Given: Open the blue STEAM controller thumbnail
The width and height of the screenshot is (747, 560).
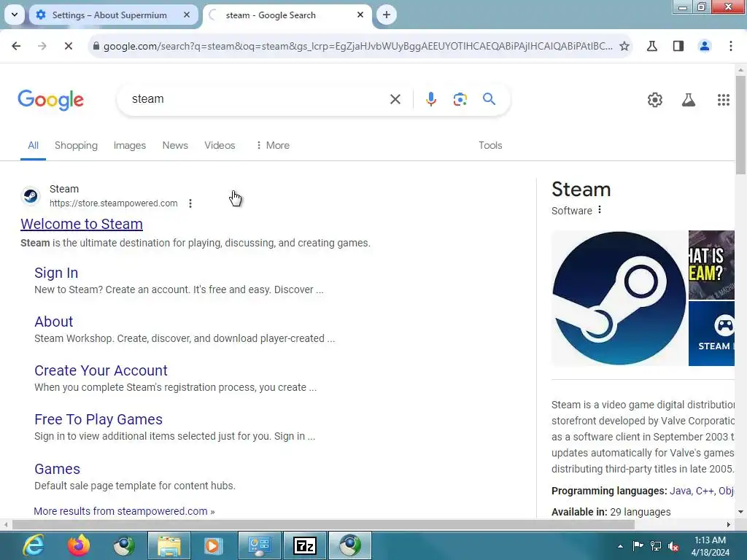Looking at the screenshot, I should click(711, 333).
